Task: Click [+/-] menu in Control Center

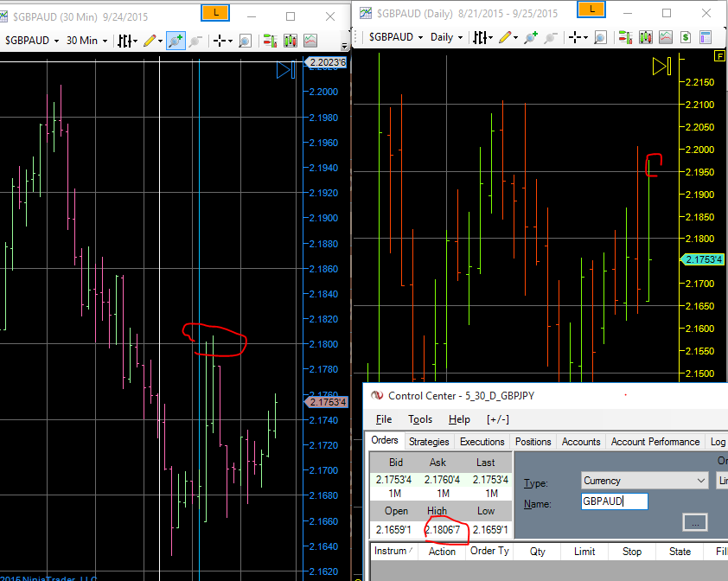Action: (498, 419)
